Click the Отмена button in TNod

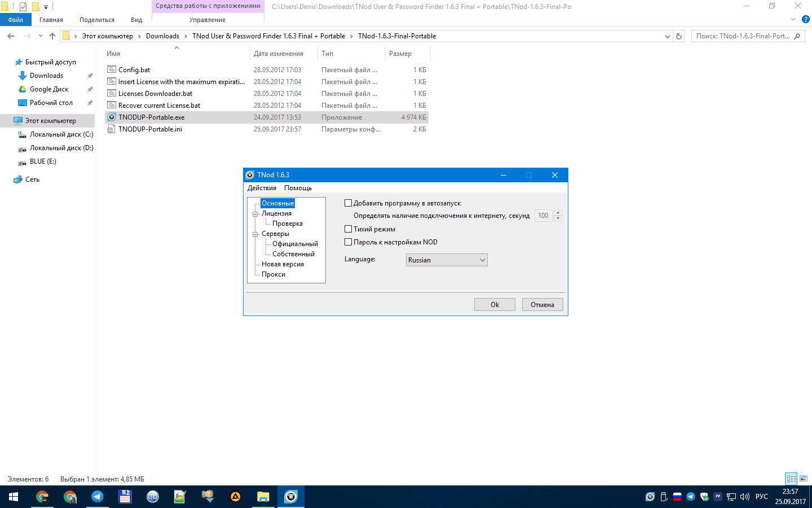pyautogui.click(x=542, y=305)
